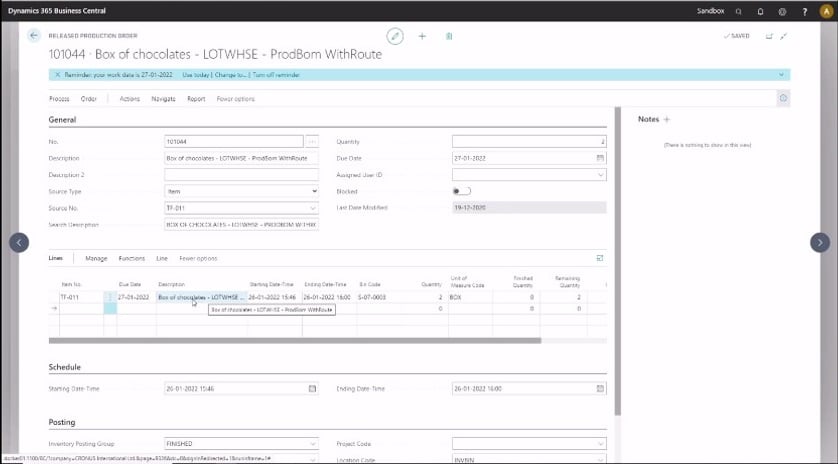Open Starting Date-Time calendar picker
Image resolution: width=838 pixels, height=464 pixels.
coord(312,389)
